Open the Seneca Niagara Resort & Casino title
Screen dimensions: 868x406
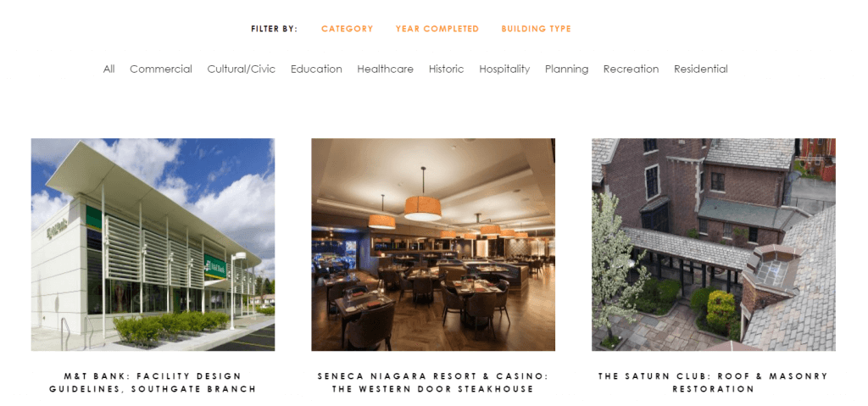(433, 383)
